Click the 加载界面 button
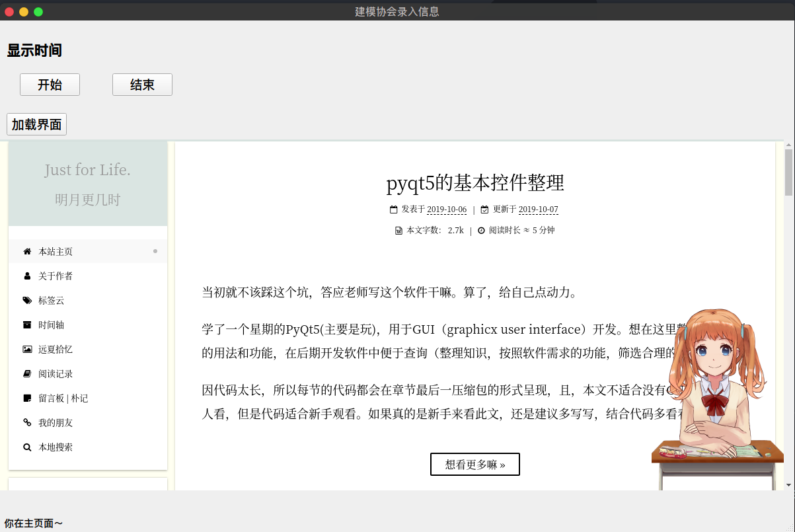 [36, 124]
